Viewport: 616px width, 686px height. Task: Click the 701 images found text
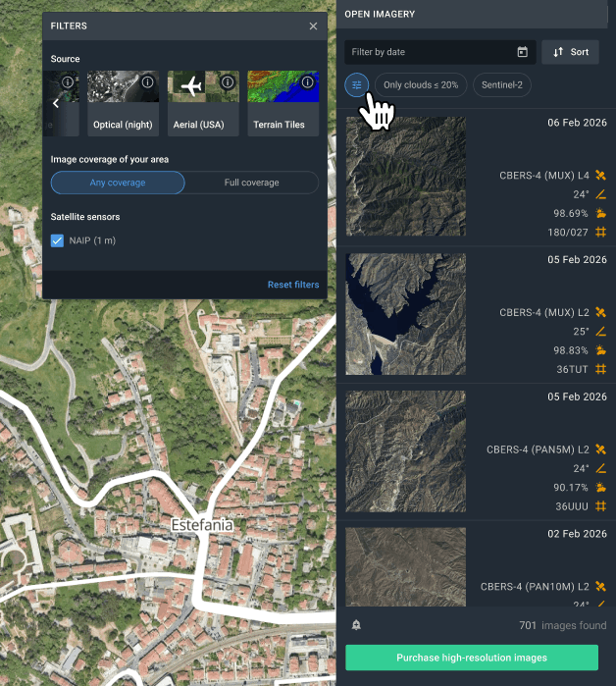click(x=563, y=625)
